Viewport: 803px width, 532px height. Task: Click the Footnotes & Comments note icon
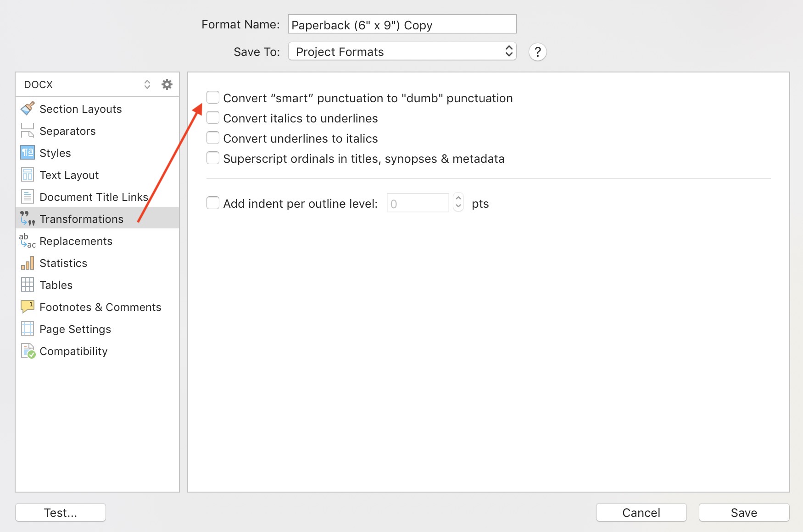[28, 306]
